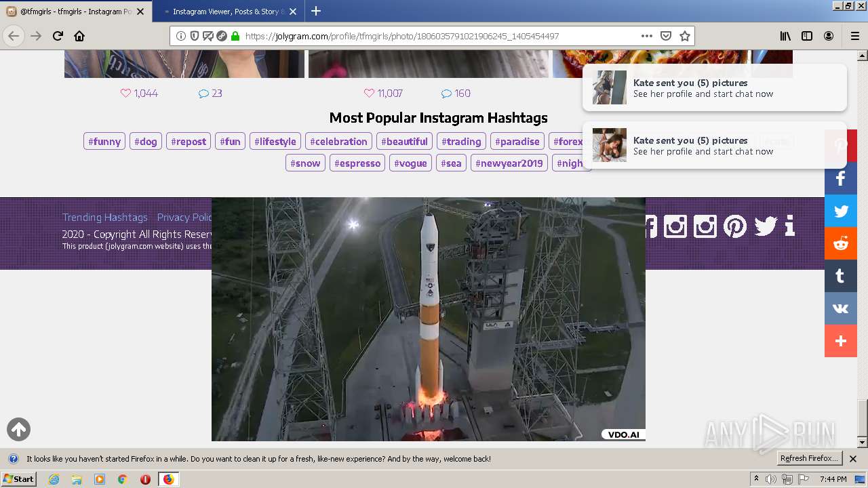The height and width of the screenshot is (488, 868).
Task: Open the Privacy Policy footer link
Action: (x=184, y=217)
